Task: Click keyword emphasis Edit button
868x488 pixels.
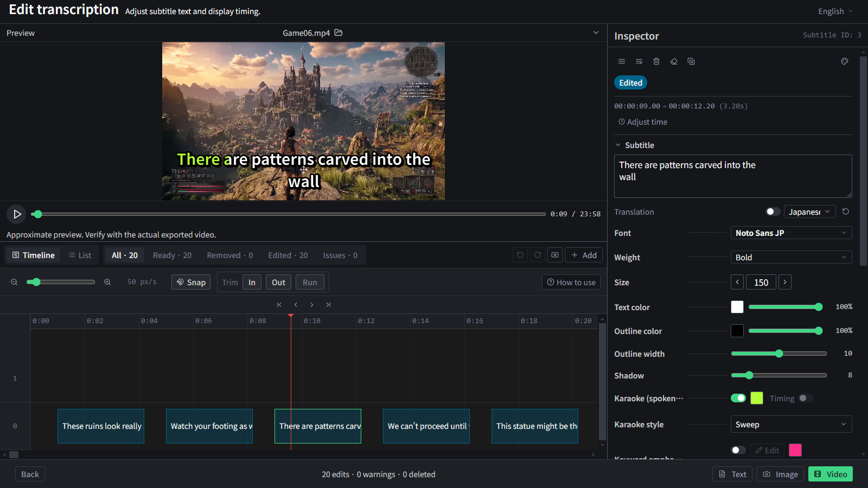Action: tap(767, 450)
